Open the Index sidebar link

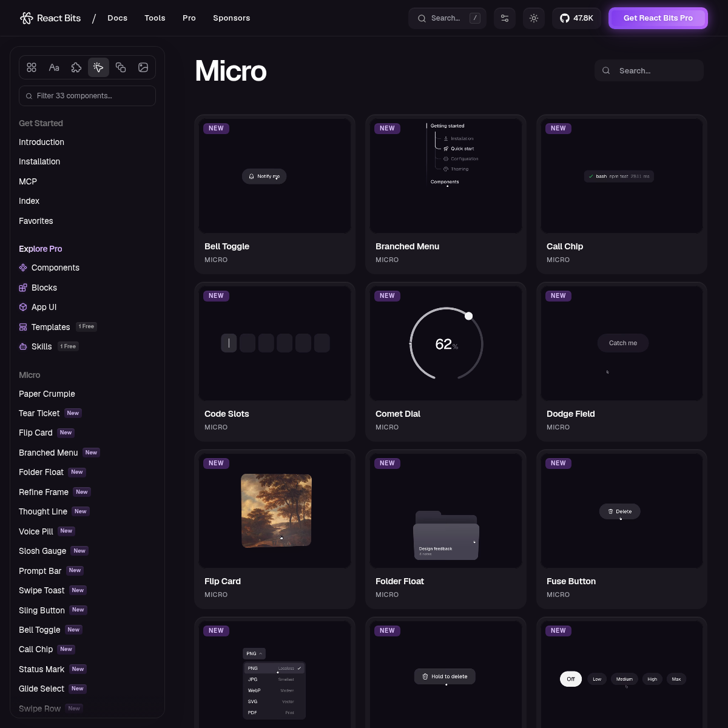pyautogui.click(x=29, y=201)
